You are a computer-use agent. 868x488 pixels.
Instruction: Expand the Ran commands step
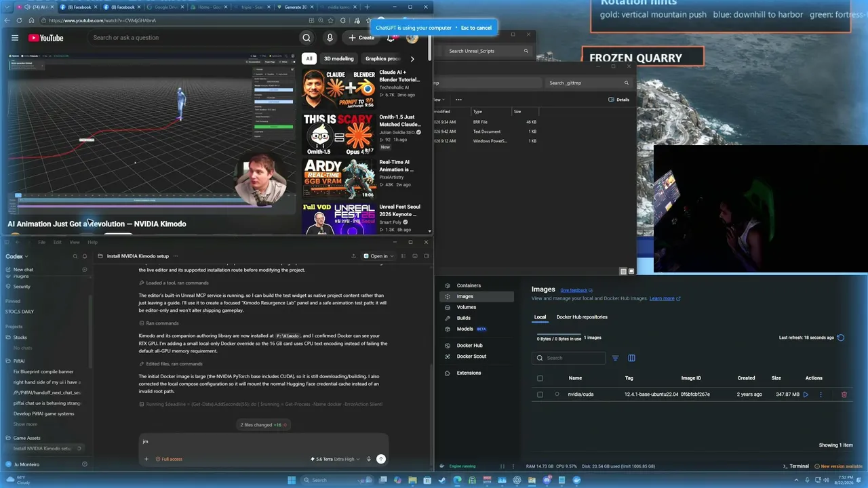pos(159,323)
